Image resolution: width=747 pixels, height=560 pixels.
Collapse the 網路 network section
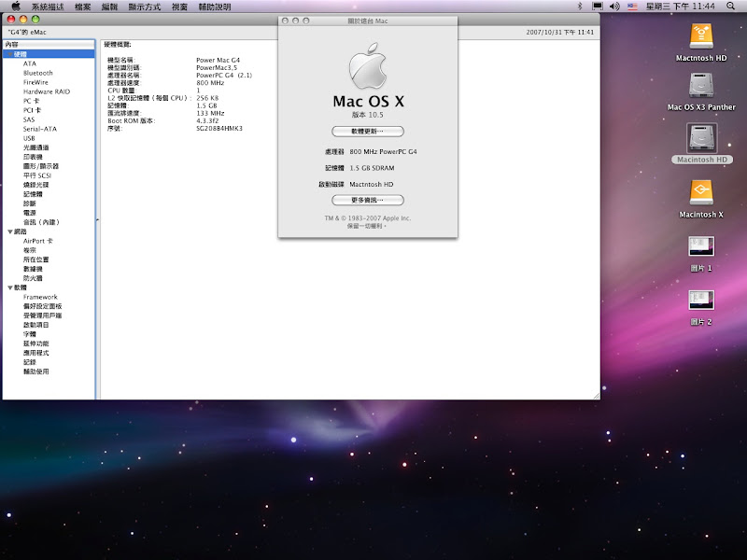10,231
